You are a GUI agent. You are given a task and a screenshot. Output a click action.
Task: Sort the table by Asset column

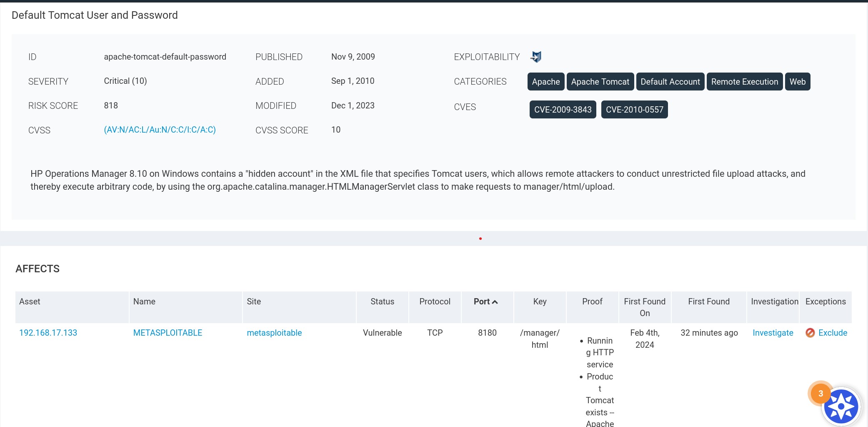[30, 301]
